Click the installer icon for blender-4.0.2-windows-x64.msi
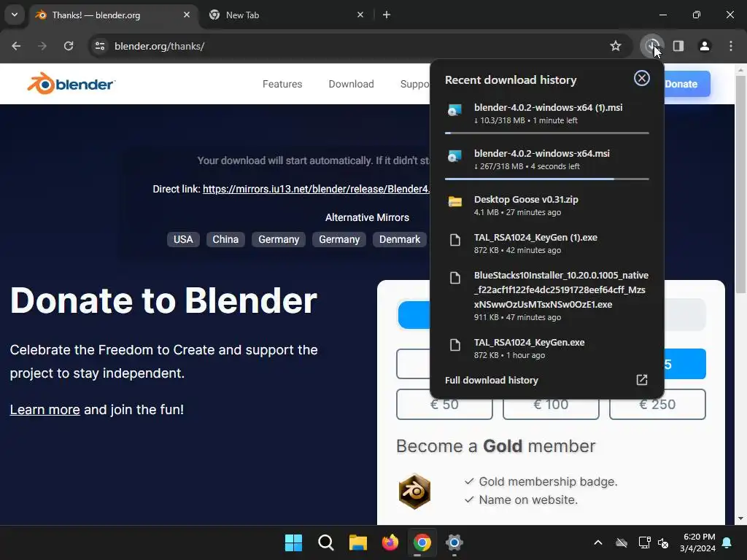The height and width of the screenshot is (560, 747). point(455,156)
